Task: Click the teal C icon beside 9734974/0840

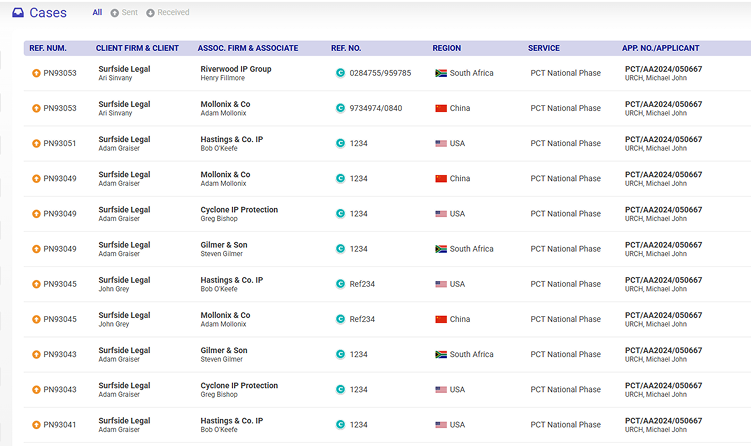Action: click(340, 108)
